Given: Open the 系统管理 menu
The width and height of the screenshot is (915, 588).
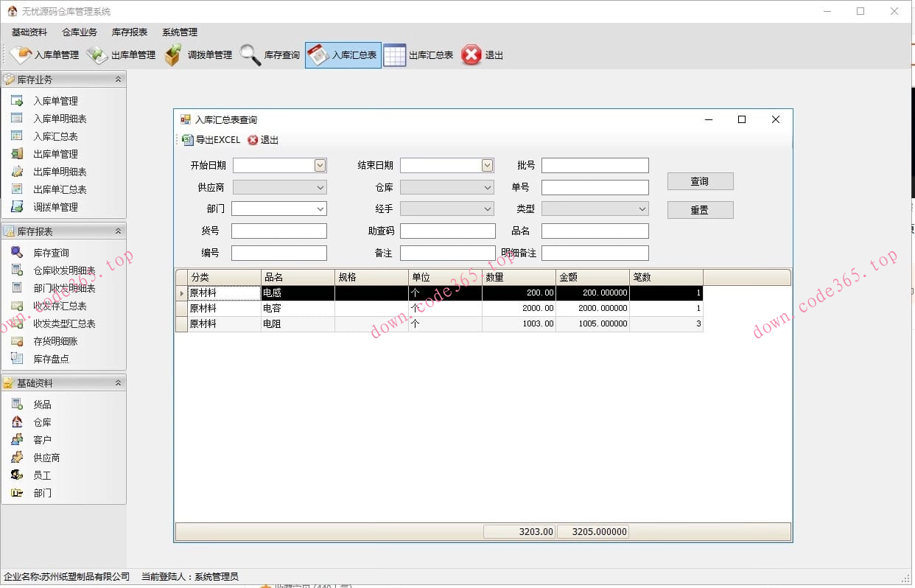Looking at the screenshot, I should tap(180, 32).
